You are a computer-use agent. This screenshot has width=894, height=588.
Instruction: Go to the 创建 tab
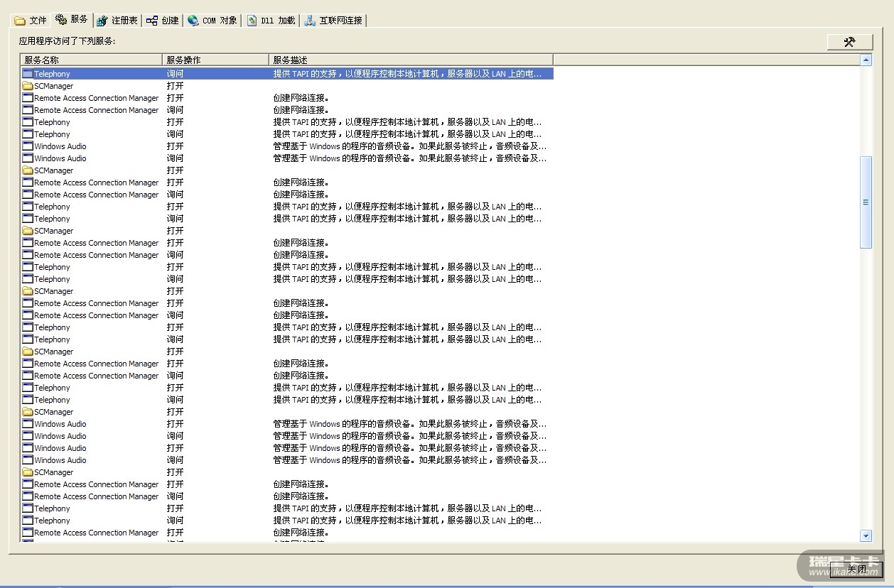pyautogui.click(x=162, y=21)
